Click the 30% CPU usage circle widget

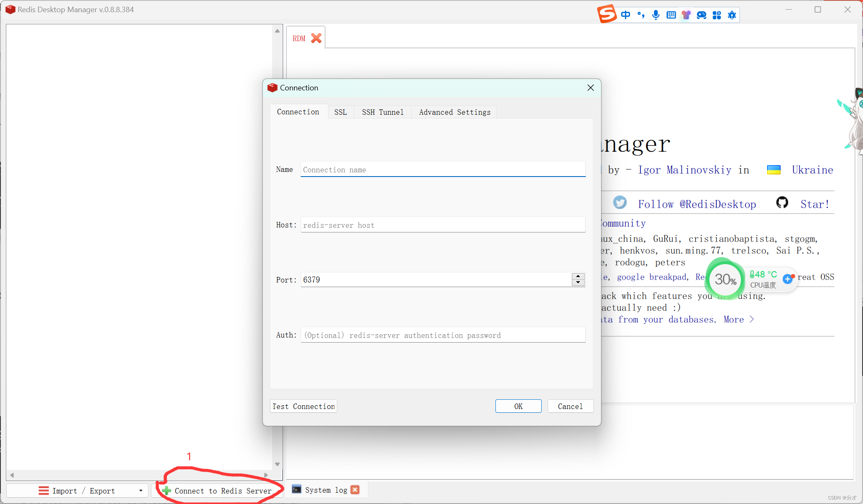point(725,279)
